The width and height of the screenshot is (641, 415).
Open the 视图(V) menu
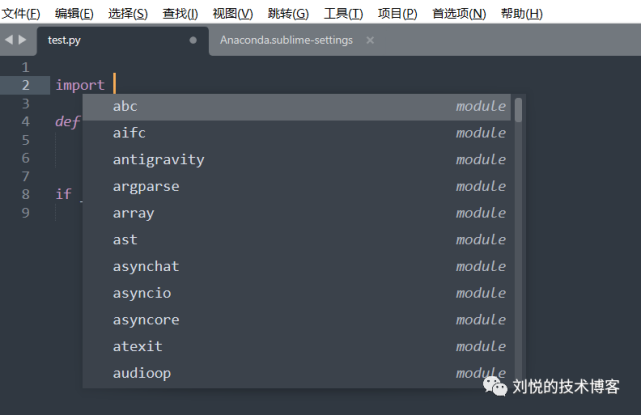pos(233,13)
